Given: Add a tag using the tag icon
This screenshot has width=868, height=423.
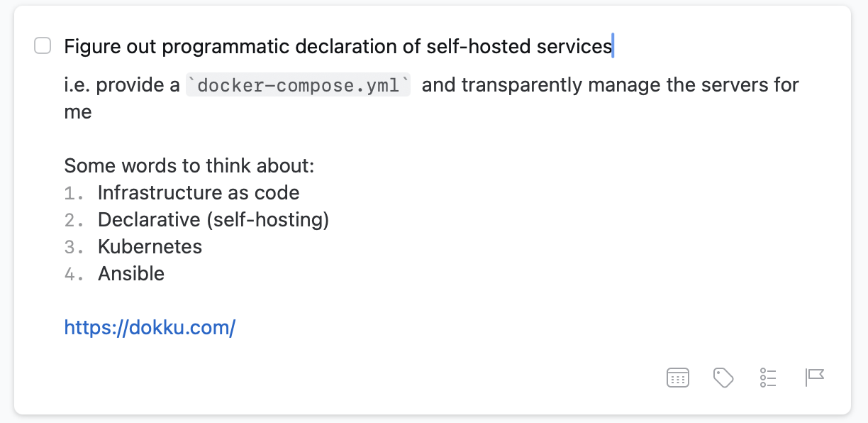Looking at the screenshot, I should tap(723, 378).
